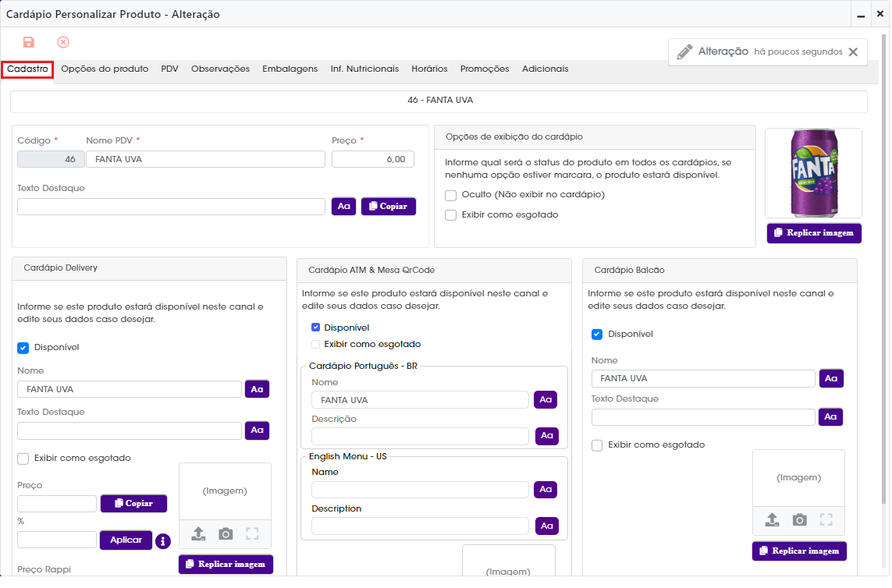
Task: Click Aa button beside Balcão Texto Destaque
Action: (830, 417)
